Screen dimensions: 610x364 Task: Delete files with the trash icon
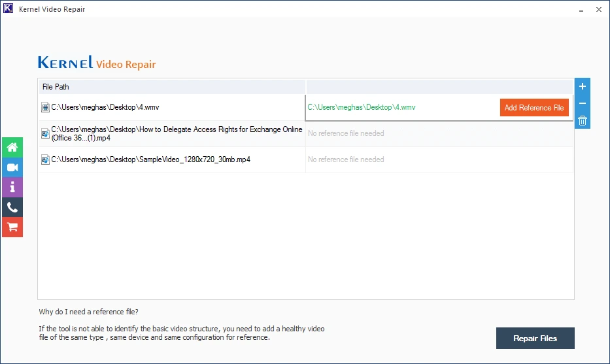583,120
